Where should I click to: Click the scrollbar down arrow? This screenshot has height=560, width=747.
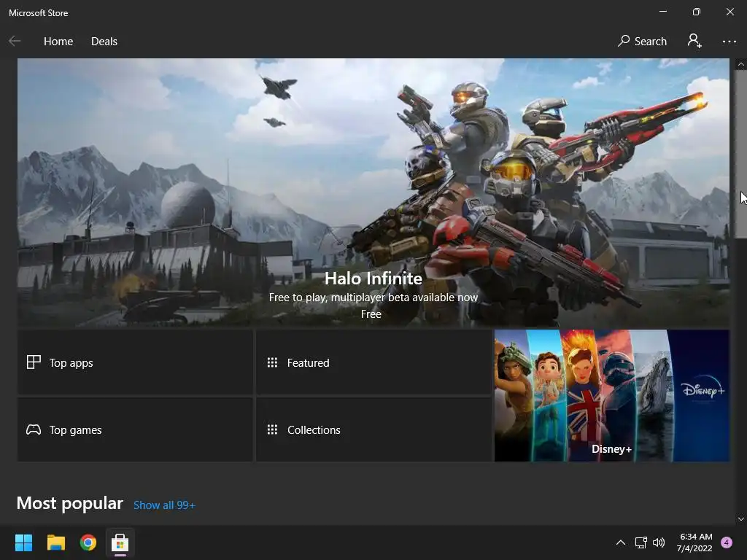[x=741, y=519]
